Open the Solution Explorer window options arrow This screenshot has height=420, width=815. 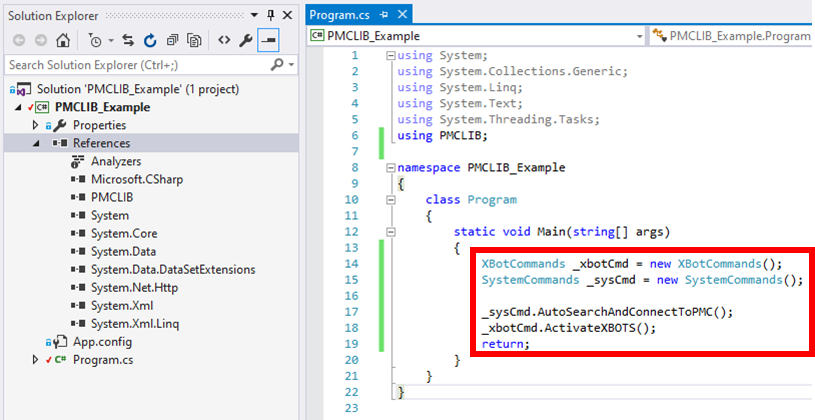pyautogui.click(x=255, y=15)
